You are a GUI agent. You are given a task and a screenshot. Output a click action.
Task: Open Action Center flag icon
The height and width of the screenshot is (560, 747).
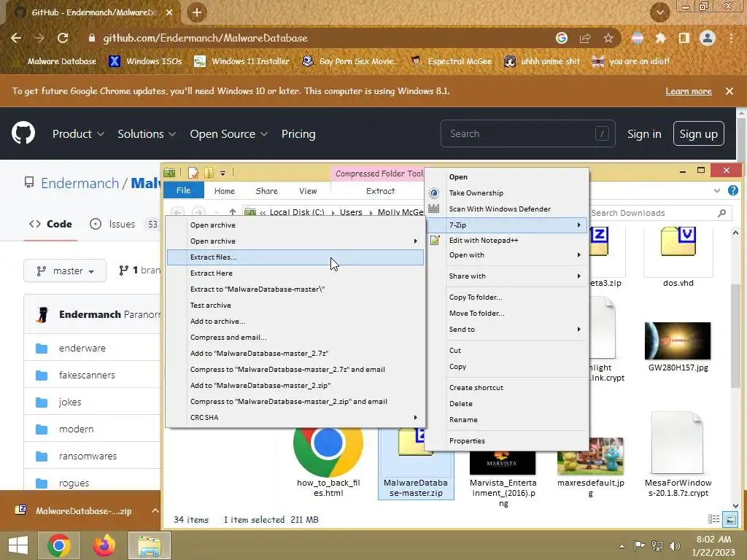pyautogui.click(x=639, y=545)
